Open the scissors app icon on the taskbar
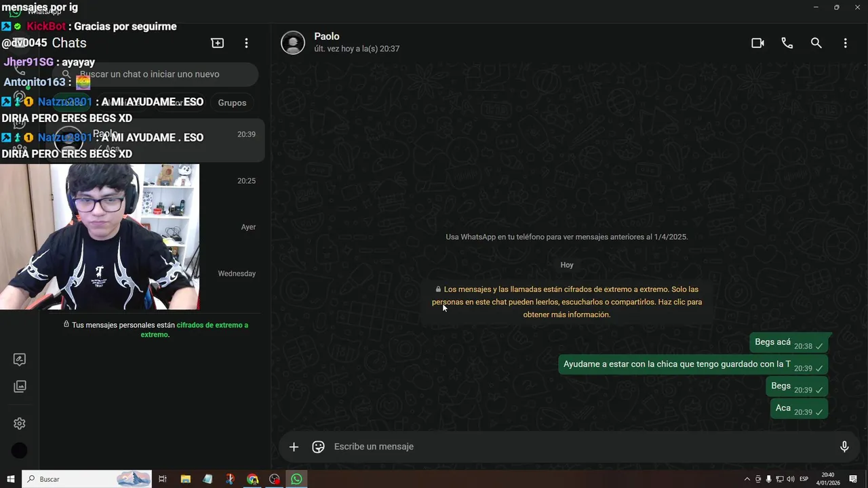 230,479
